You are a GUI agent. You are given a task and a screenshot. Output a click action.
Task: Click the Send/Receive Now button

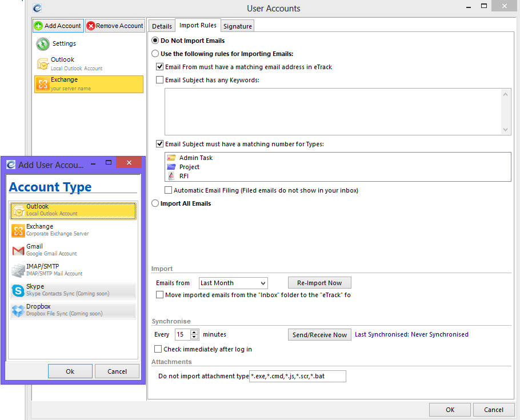pyautogui.click(x=319, y=335)
